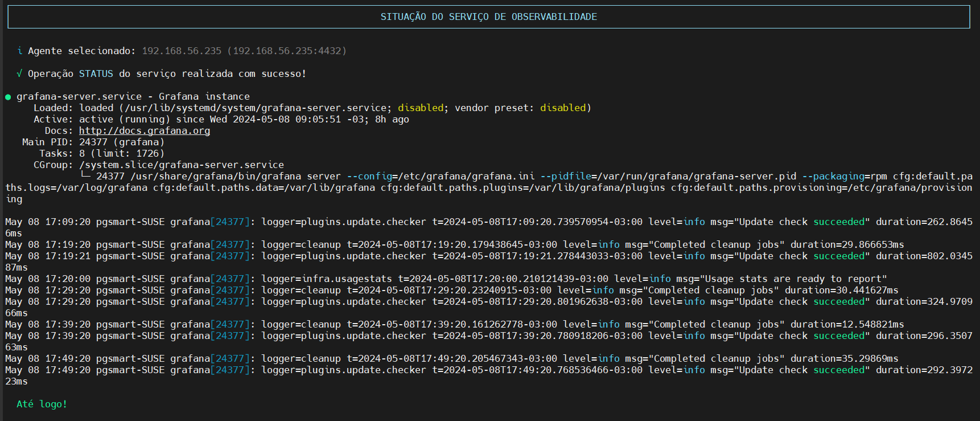Click the green service status dot

pos(8,97)
